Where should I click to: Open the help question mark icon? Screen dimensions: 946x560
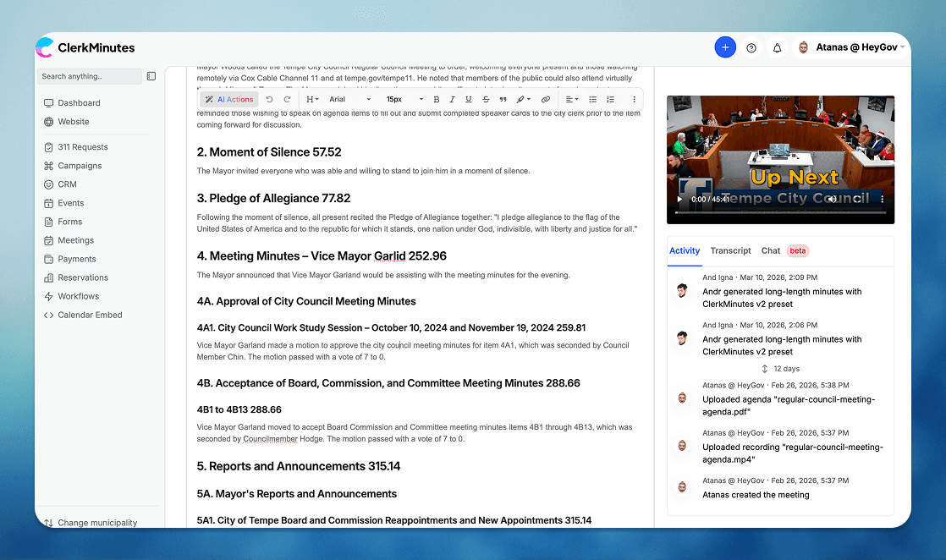[x=751, y=47]
